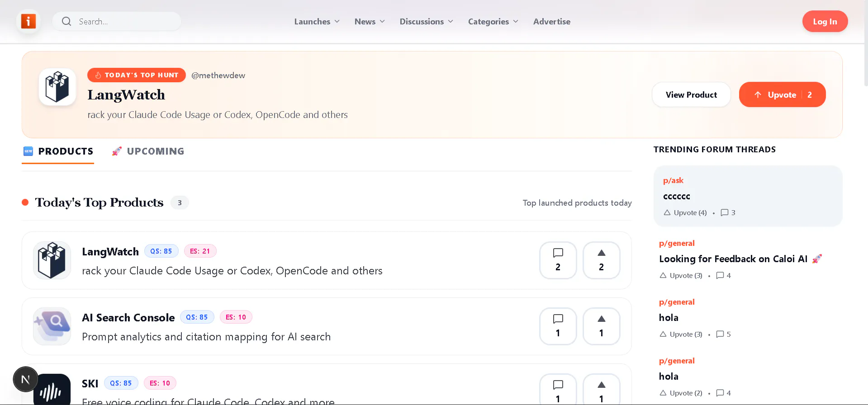The height and width of the screenshot is (405, 868).
Task: Expand the Launches dropdown menu
Action: [317, 21]
